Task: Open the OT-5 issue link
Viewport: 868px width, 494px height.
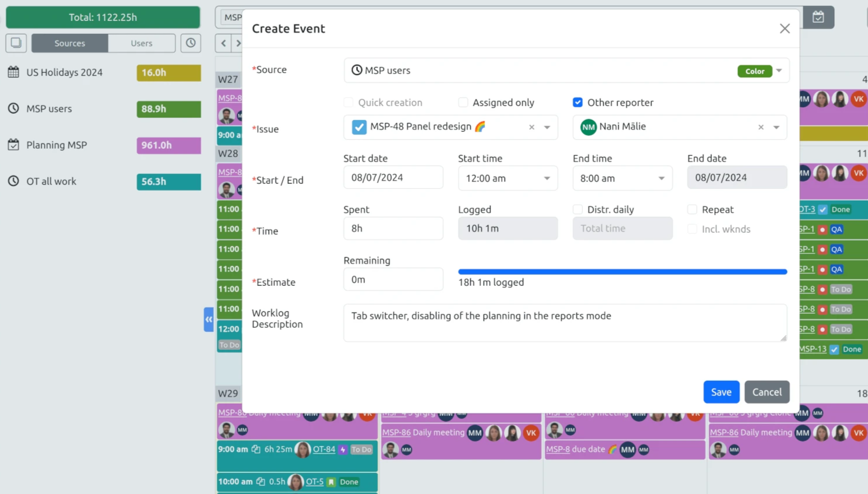Action: [x=315, y=482]
